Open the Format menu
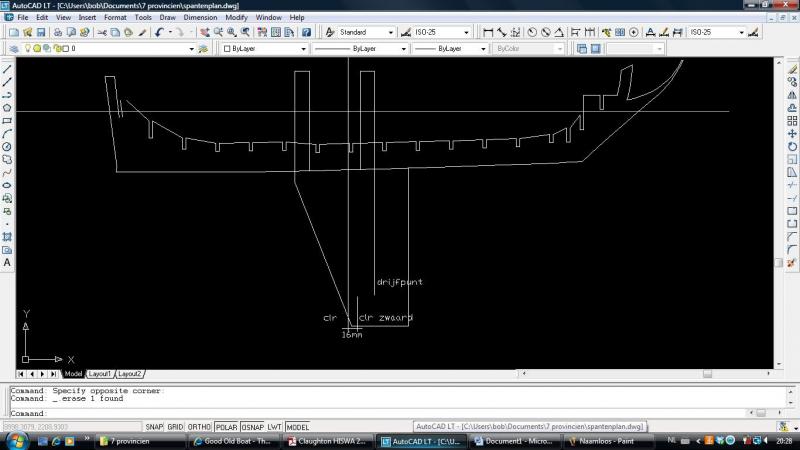The height and width of the screenshot is (450, 800). (115, 17)
